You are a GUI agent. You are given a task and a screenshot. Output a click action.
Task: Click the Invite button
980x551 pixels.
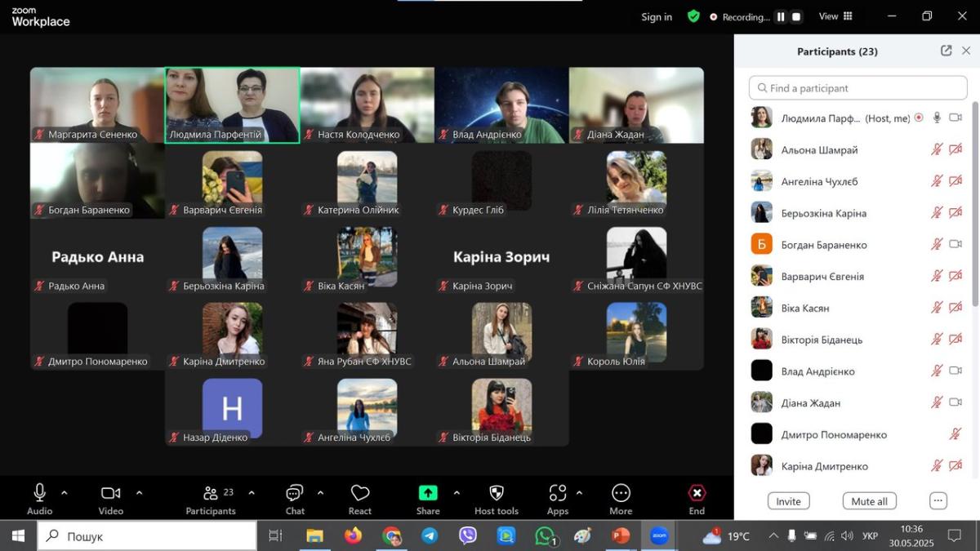coord(788,501)
